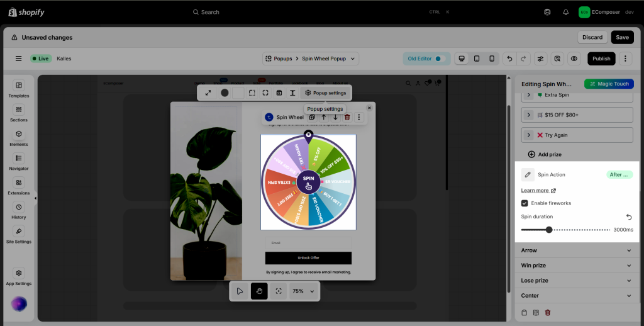This screenshot has width=644, height=326.
Task: Open the zoom level 75% dropdown
Action: [x=303, y=291]
